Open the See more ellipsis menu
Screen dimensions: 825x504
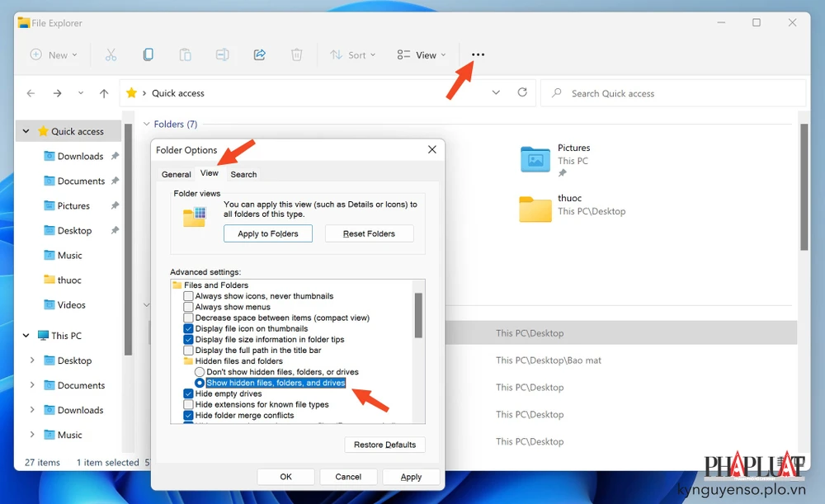pyautogui.click(x=477, y=54)
